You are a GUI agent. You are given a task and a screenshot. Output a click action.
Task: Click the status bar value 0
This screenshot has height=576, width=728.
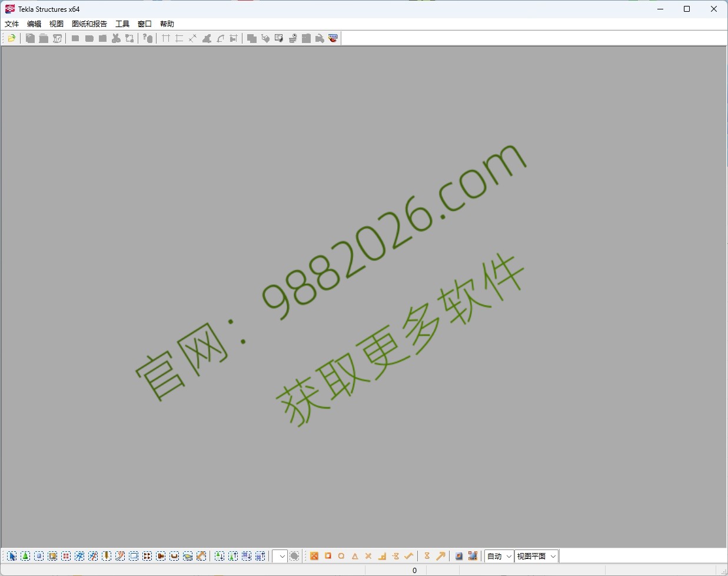coord(414,570)
